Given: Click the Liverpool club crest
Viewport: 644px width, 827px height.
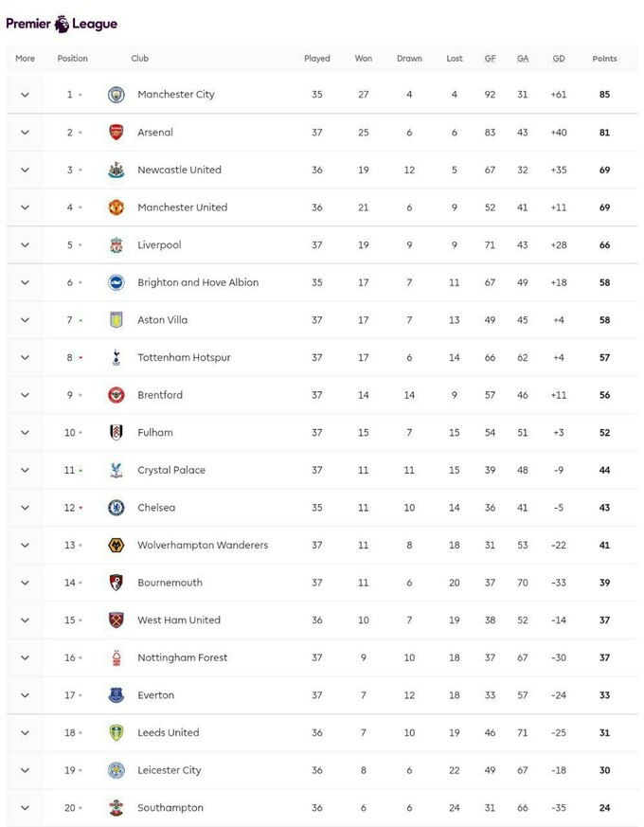Looking at the screenshot, I should click(x=116, y=245).
